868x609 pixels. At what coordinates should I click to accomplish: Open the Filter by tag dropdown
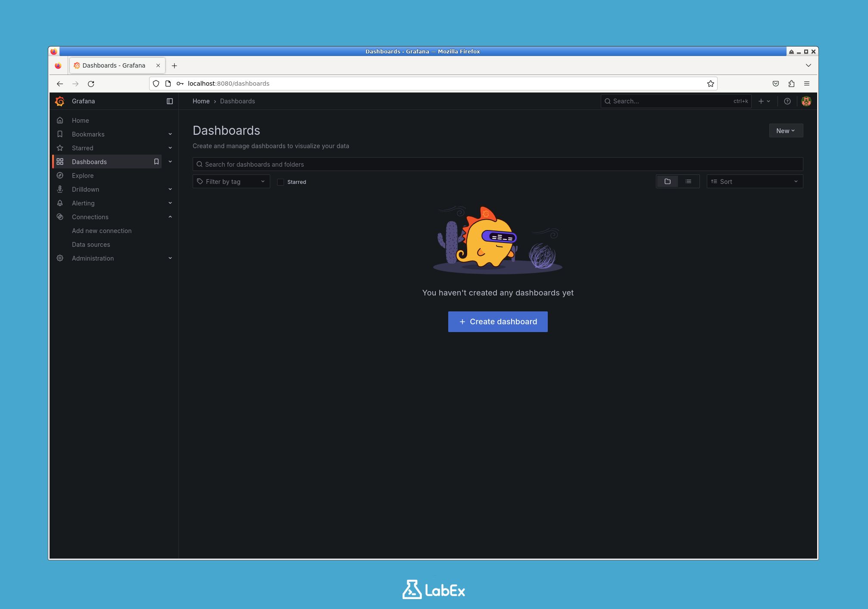coord(231,181)
